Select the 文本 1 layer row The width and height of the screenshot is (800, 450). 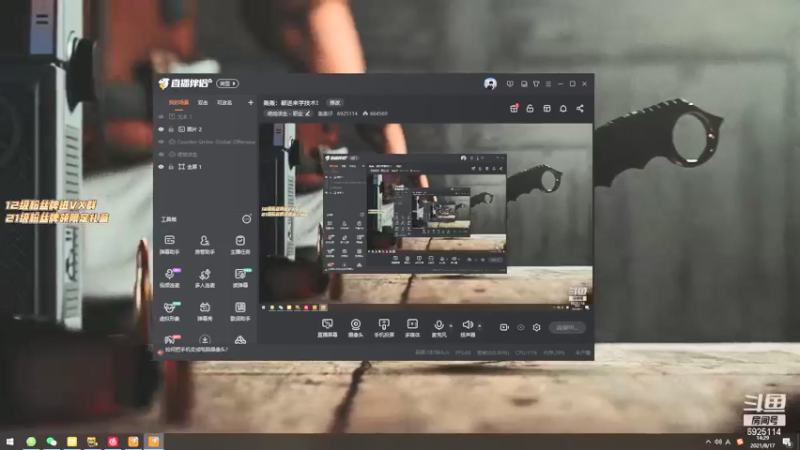click(x=206, y=117)
